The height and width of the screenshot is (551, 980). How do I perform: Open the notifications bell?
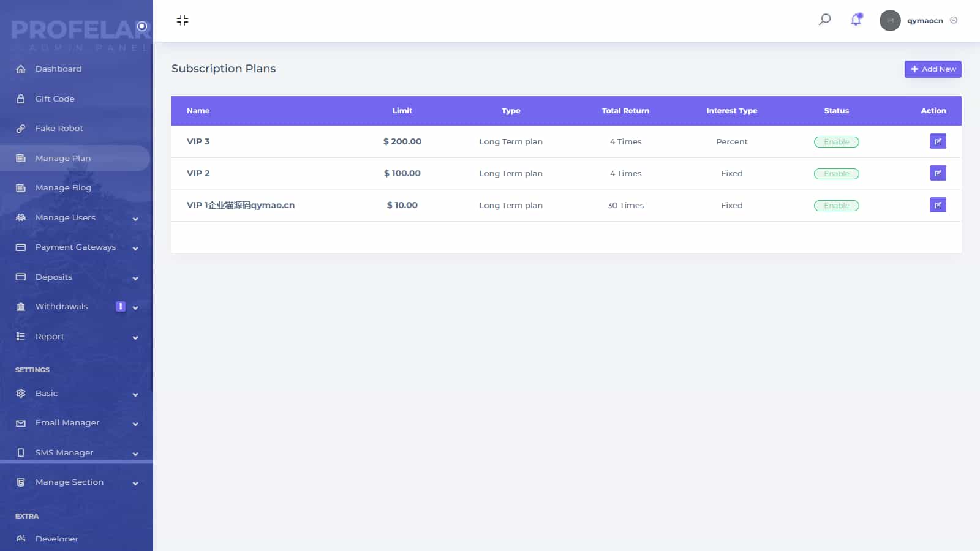tap(856, 20)
